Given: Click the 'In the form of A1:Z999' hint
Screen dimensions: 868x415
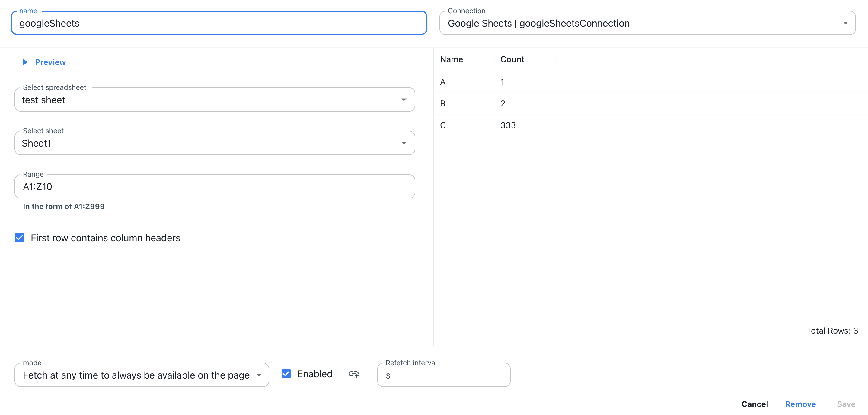Looking at the screenshot, I should 64,207.
